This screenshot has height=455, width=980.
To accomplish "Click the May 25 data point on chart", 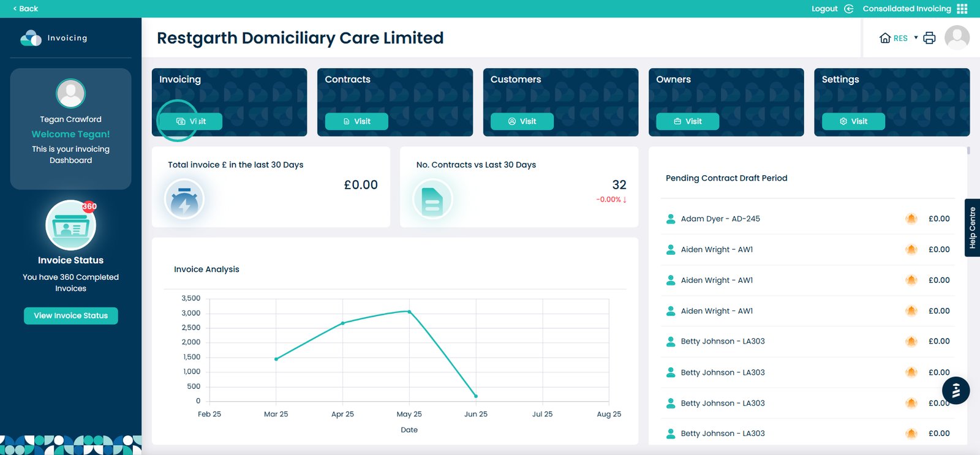I will 409,312.
